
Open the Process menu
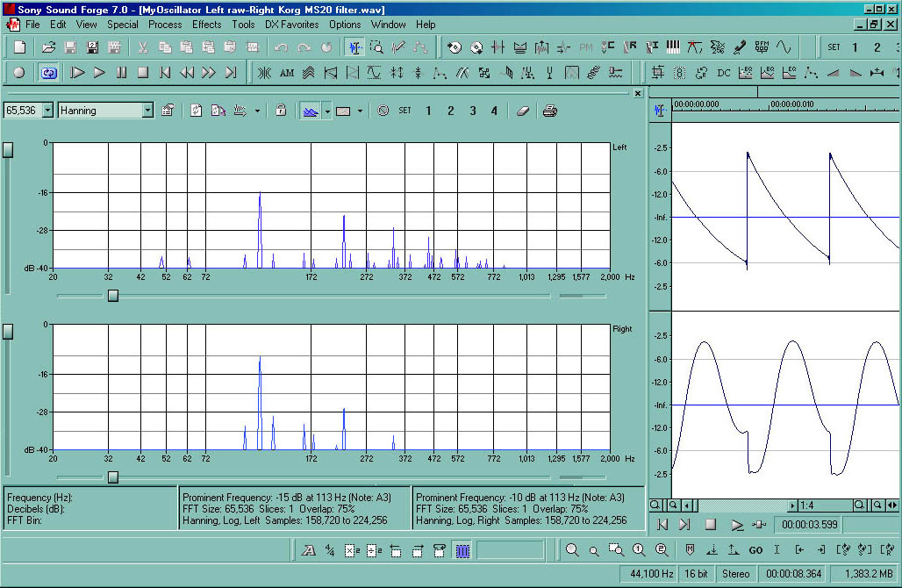165,25
